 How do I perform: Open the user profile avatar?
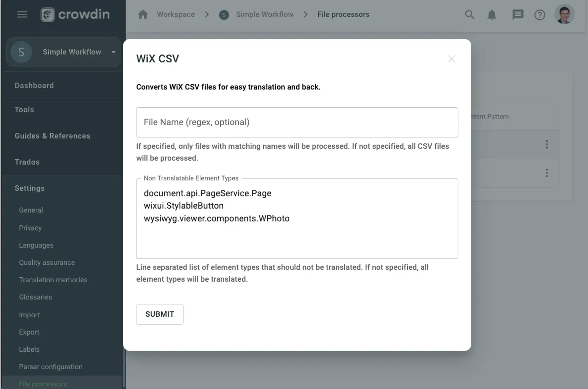coord(564,14)
